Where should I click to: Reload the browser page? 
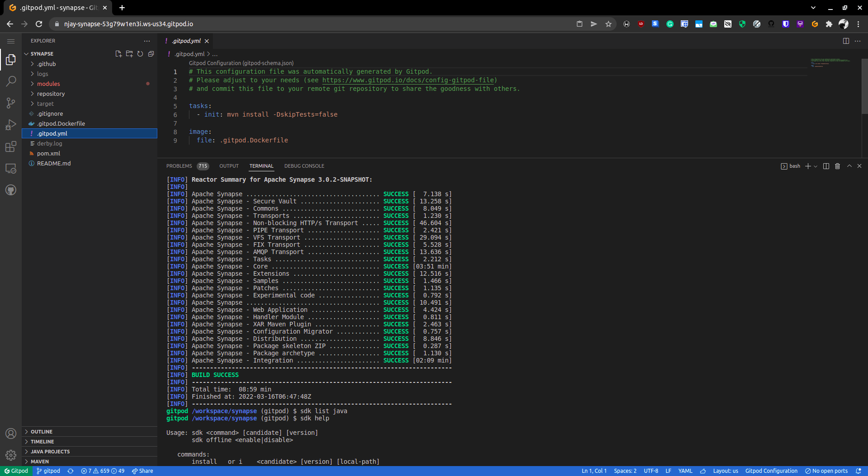[x=39, y=24]
